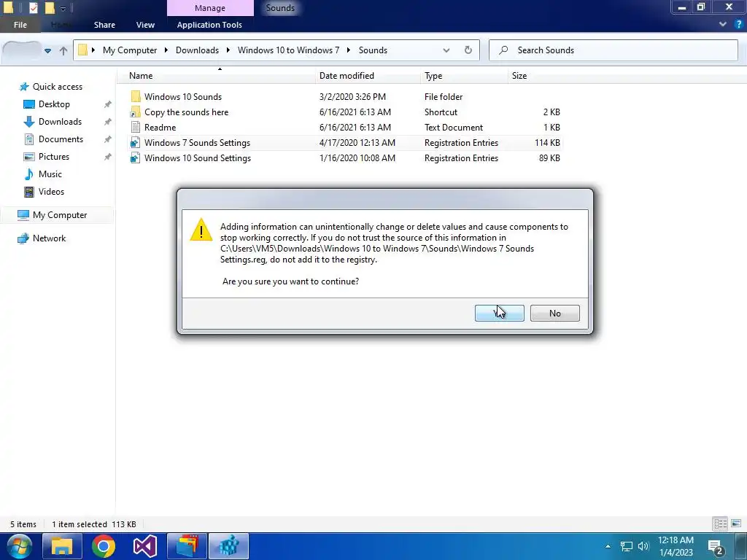Viewport: 747px width, 560px height.
Task: Open the File menu
Action: 20,25
